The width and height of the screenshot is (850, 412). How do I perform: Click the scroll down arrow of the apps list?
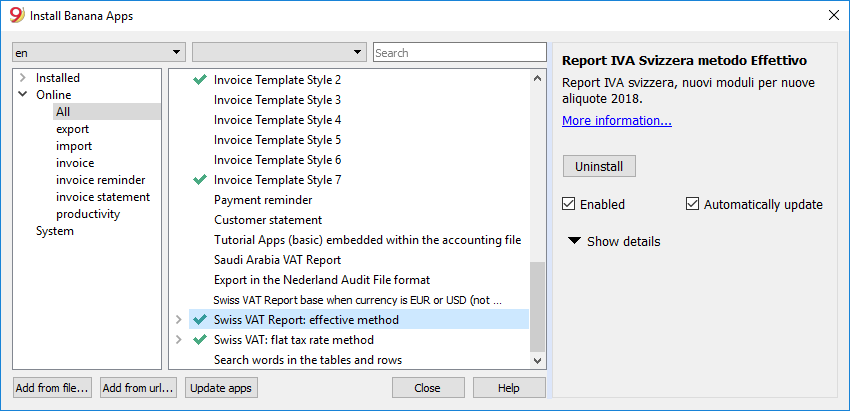click(537, 360)
